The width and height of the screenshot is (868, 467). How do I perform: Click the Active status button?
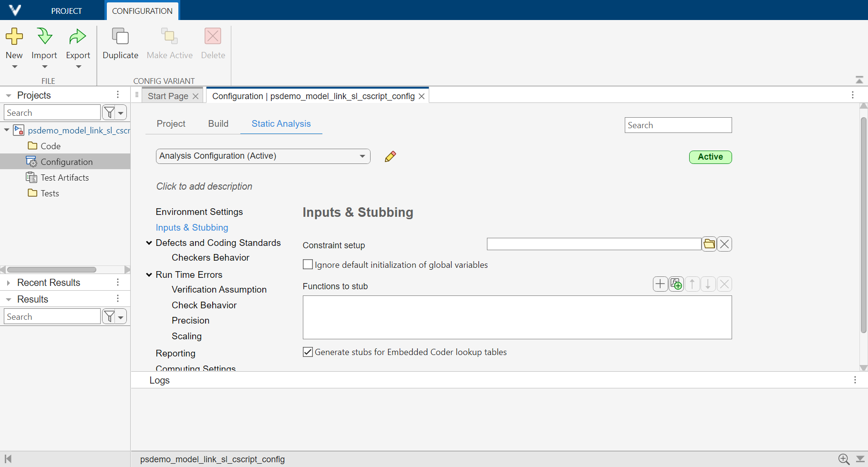tap(710, 157)
